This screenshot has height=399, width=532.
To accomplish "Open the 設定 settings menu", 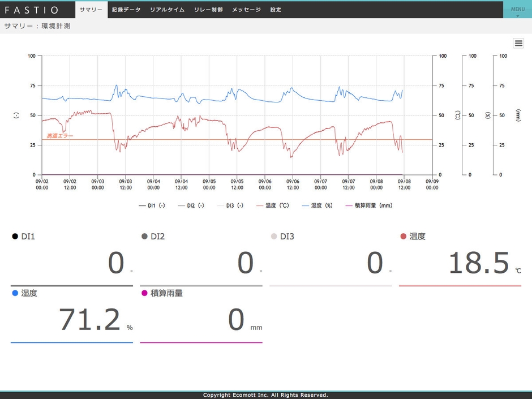I will pyautogui.click(x=276, y=10).
